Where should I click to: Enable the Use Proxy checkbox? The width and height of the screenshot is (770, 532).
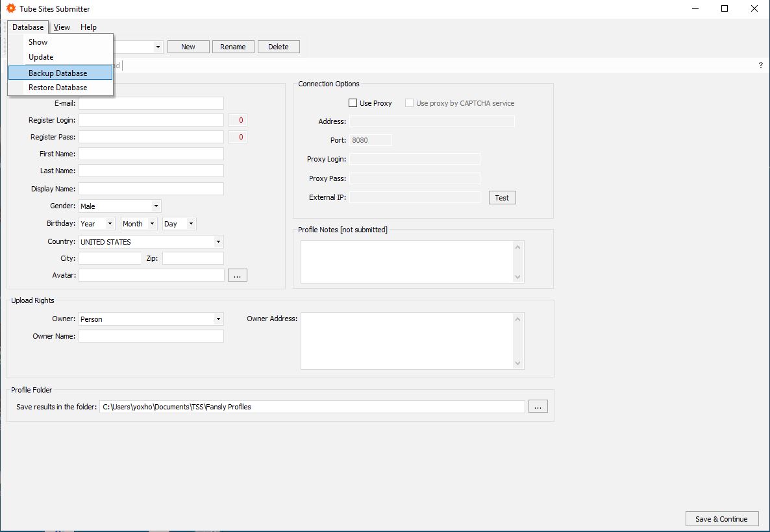[x=353, y=103]
